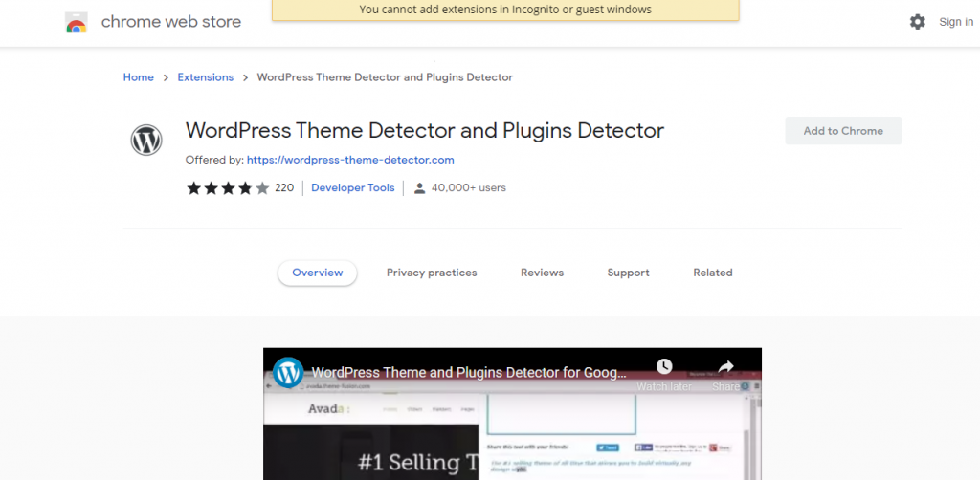Image resolution: width=980 pixels, height=480 pixels.
Task: Click the users person icon
Action: coord(419,188)
